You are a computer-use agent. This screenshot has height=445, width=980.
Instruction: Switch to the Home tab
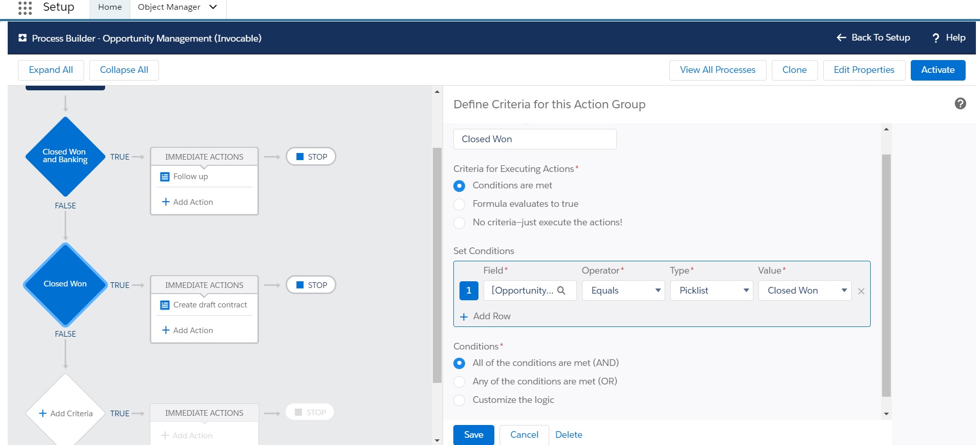coord(110,7)
